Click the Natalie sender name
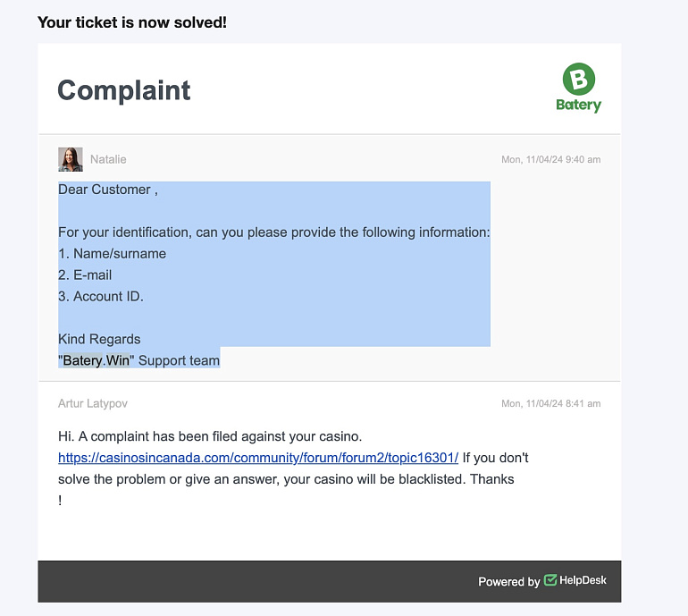The height and width of the screenshot is (616, 688). (108, 159)
